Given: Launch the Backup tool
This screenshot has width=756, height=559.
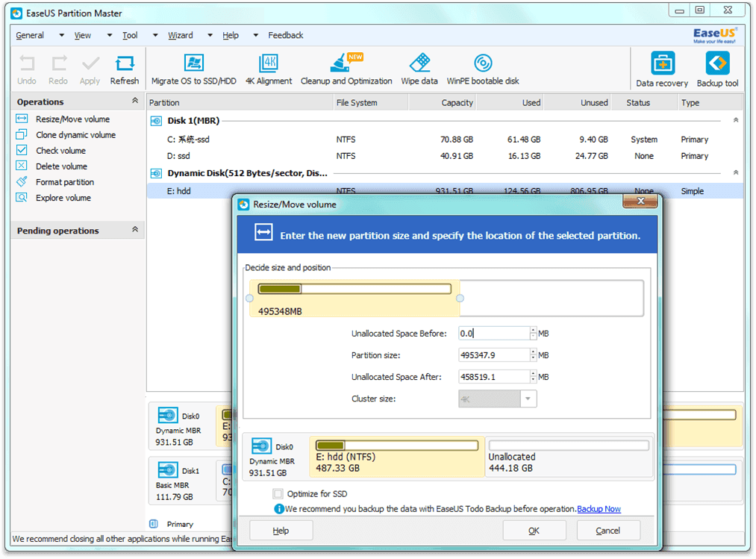Looking at the screenshot, I should pyautogui.click(x=717, y=70).
